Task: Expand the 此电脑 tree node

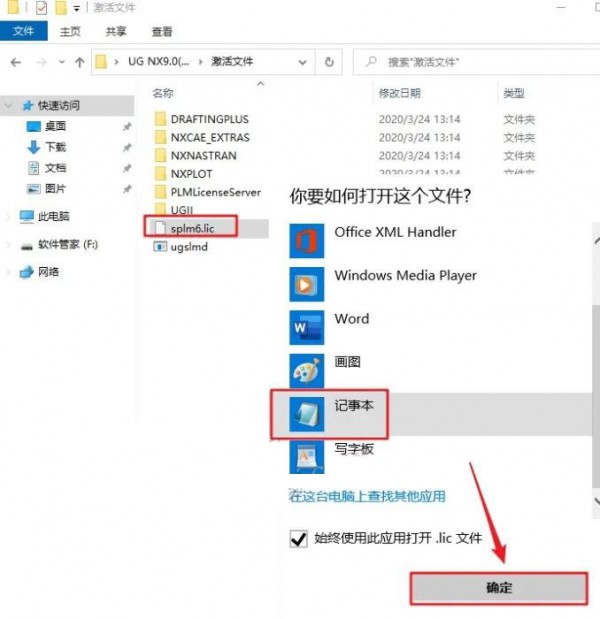Action: tap(8, 216)
